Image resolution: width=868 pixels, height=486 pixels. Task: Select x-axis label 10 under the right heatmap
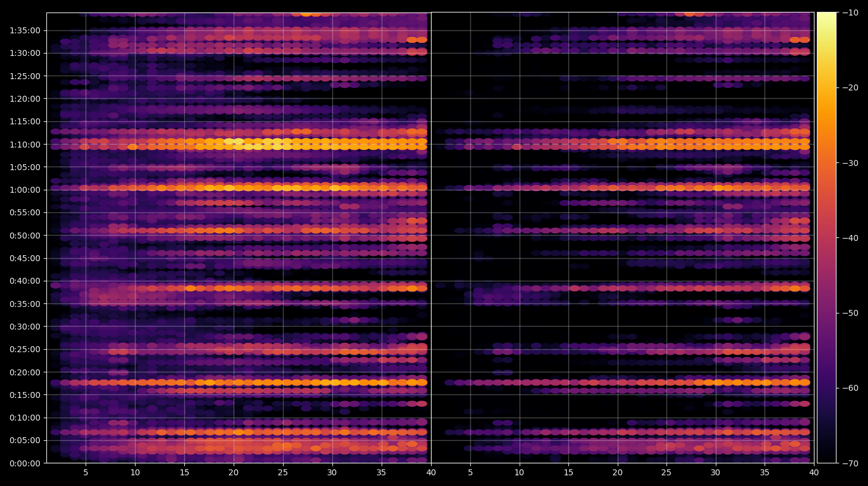519,473
